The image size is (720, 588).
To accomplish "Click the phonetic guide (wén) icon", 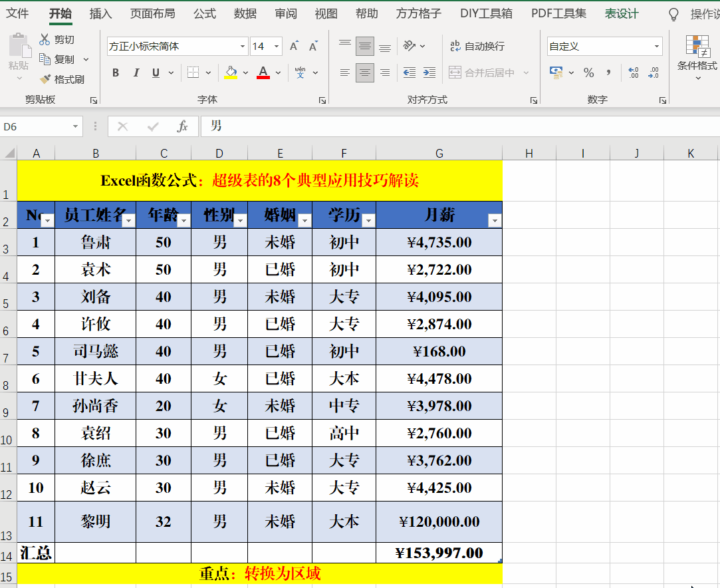I will pyautogui.click(x=300, y=73).
